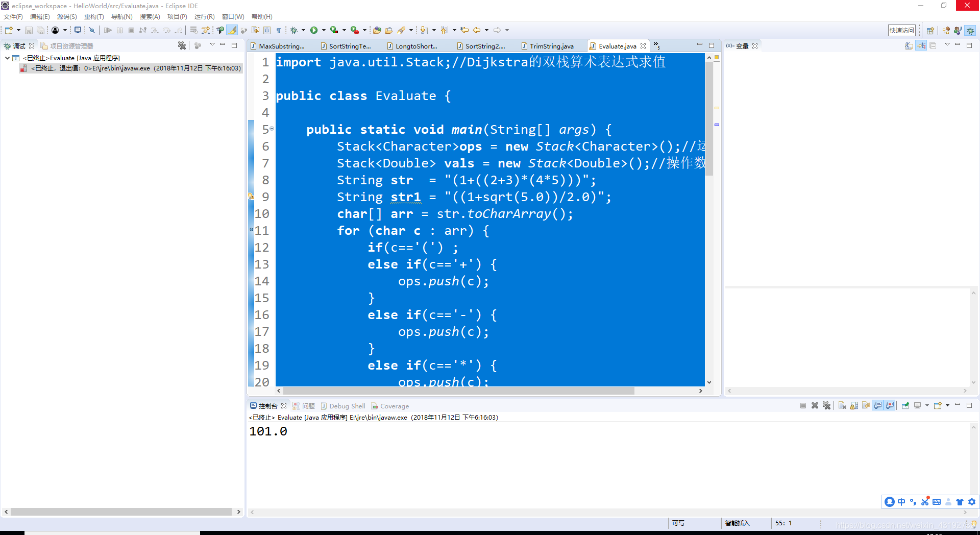Click the Run with Coverage icon
Viewport: 980px width, 535px height.
tap(334, 31)
